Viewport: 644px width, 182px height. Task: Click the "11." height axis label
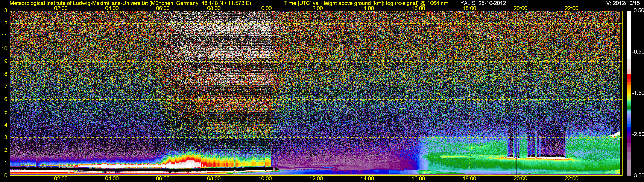coord(5,36)
